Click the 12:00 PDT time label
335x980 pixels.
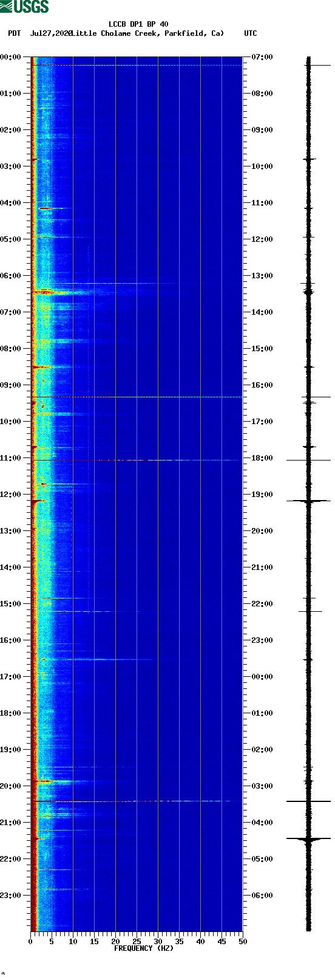[x=11, y=495]
